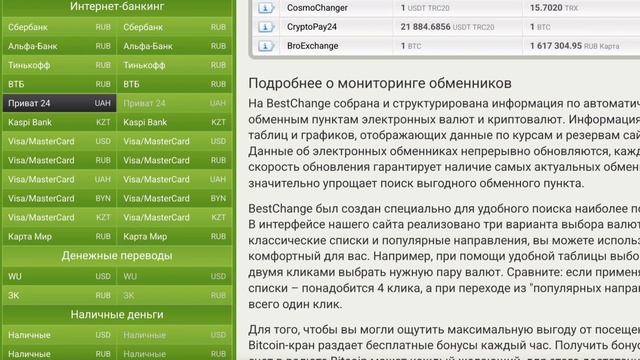Choose Visa/MasterCard USD in the right column
The height and width of the screenshot is (360, 640).
(174, 141)
